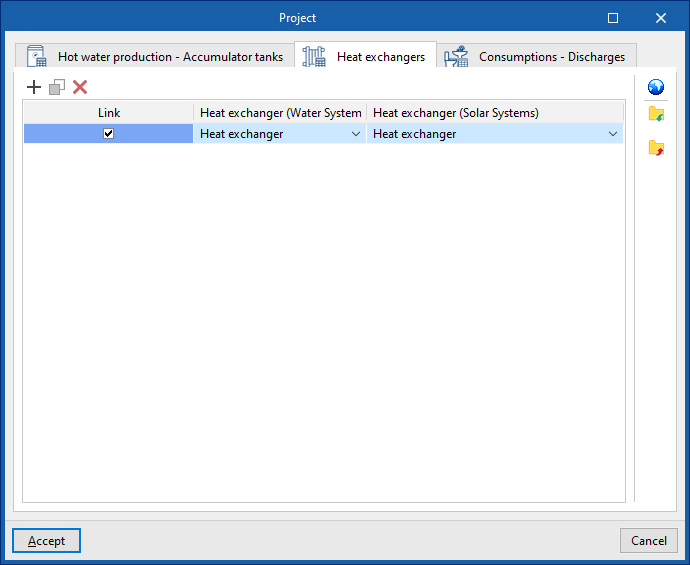Switch to Consumptions - Discharges tab

536,57
